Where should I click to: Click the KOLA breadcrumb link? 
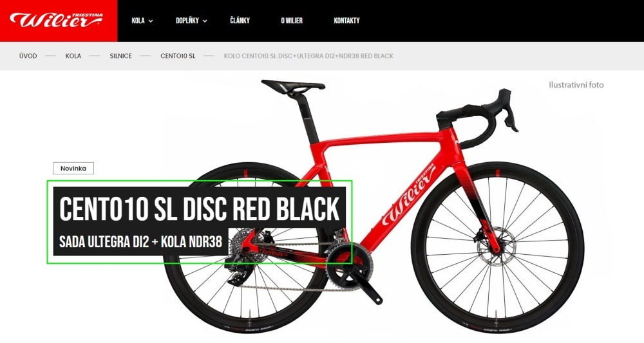[73, 56]
